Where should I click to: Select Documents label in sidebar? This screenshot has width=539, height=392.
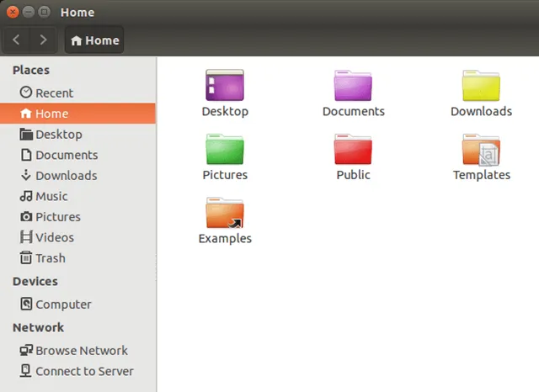click(x=67, y=155)
